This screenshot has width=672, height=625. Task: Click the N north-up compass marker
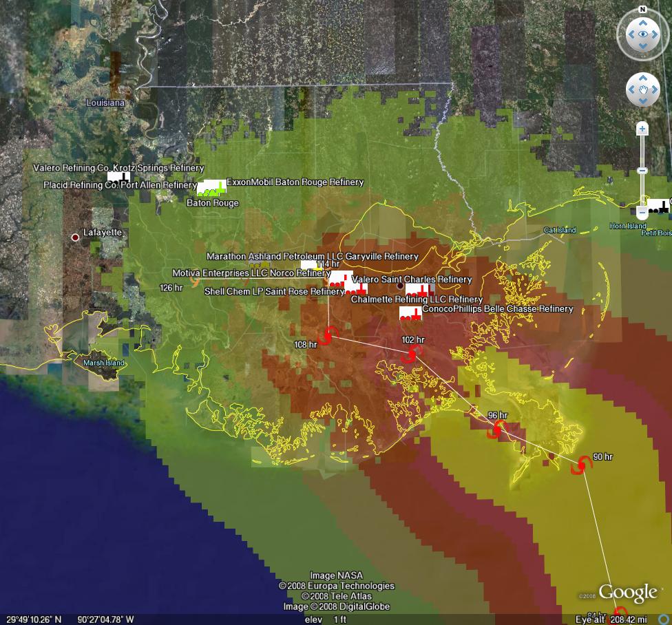pyautogui.click(x=642, y=10)
